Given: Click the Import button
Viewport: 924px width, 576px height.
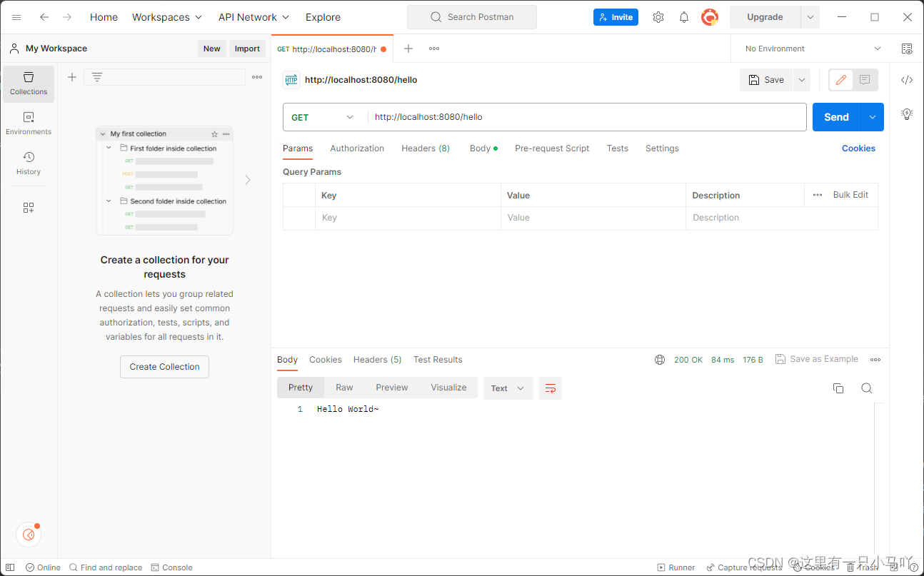Looking at the screenshot, I should (x=247, y=49).
